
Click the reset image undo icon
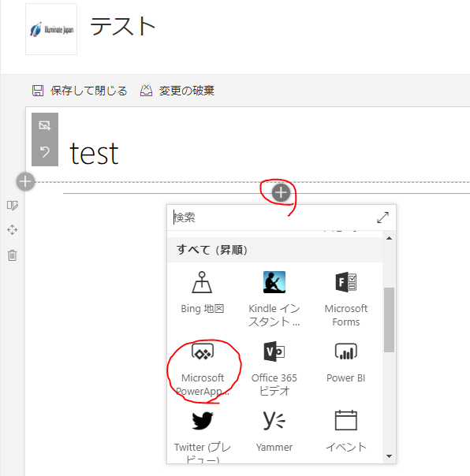45,151
